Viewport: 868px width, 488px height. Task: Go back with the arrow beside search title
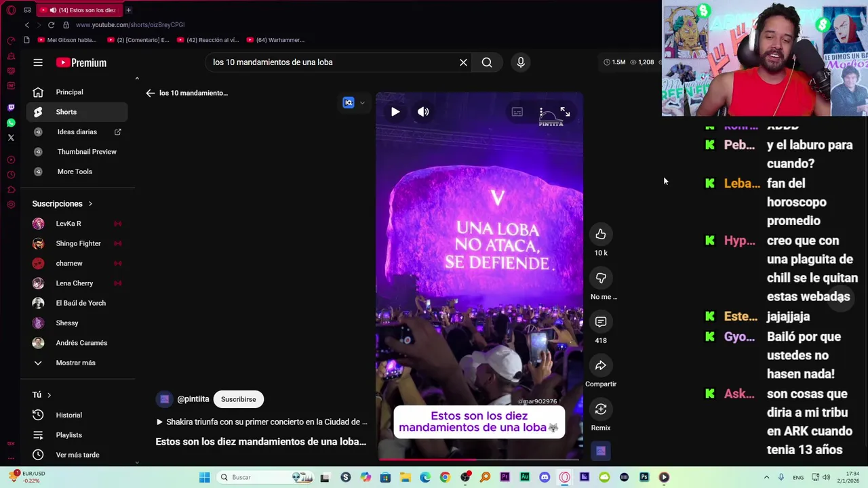coord(151,93)
